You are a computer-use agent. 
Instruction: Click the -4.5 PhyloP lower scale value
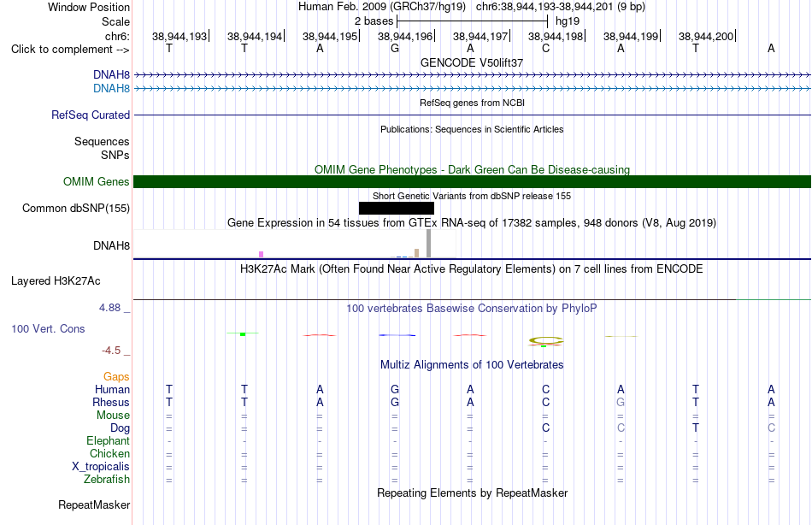111,351
